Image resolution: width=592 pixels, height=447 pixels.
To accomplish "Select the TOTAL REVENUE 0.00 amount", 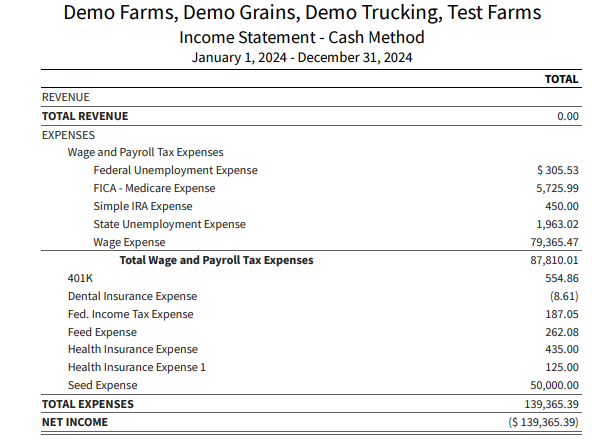I will [x=568, y=116].
